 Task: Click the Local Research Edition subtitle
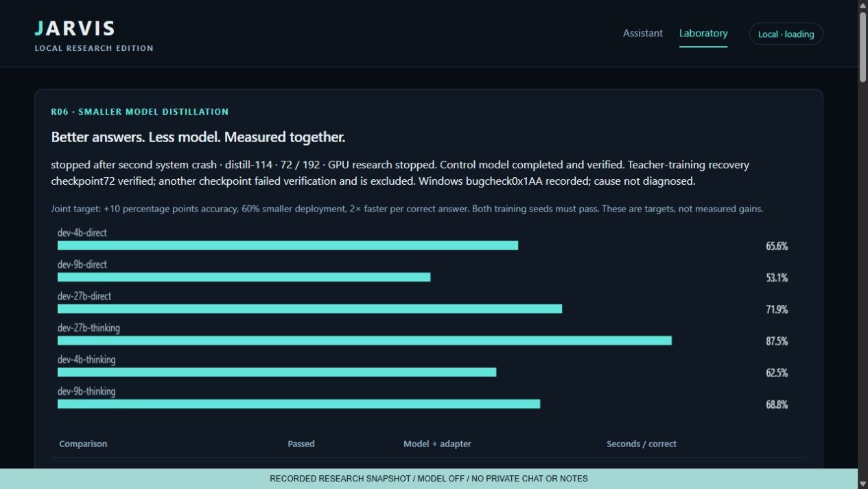(94, 48)
